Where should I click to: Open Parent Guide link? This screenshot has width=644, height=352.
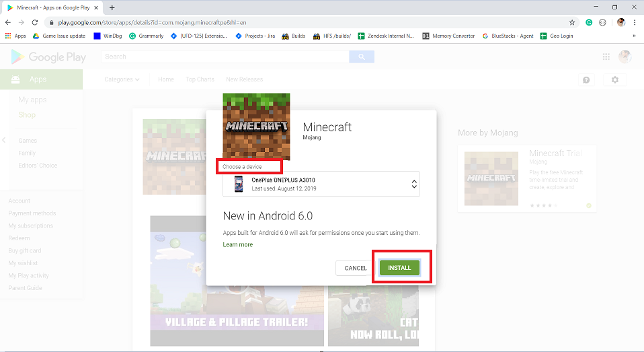25,288
